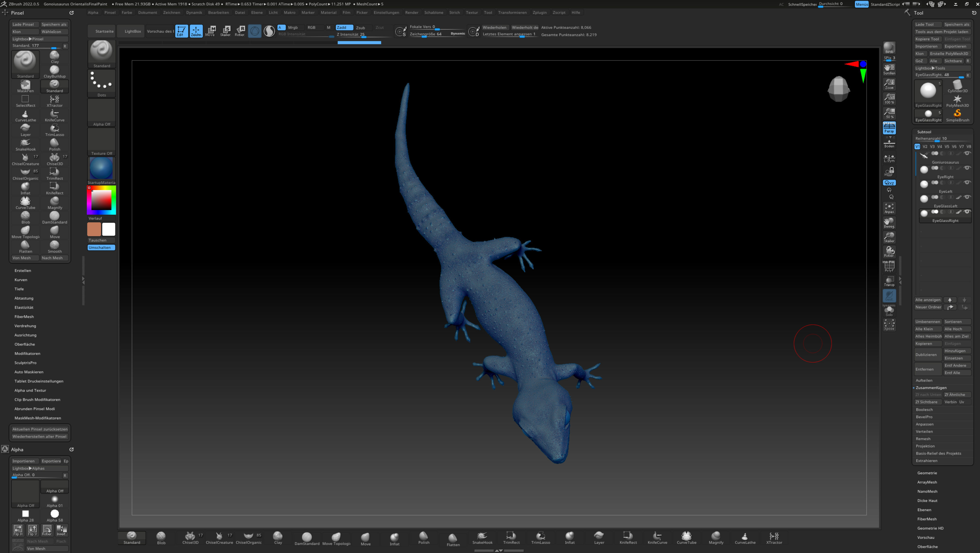Expand the Boolesch section
Viewport: 980px width, 553px height.
click(x=924, y=410)
